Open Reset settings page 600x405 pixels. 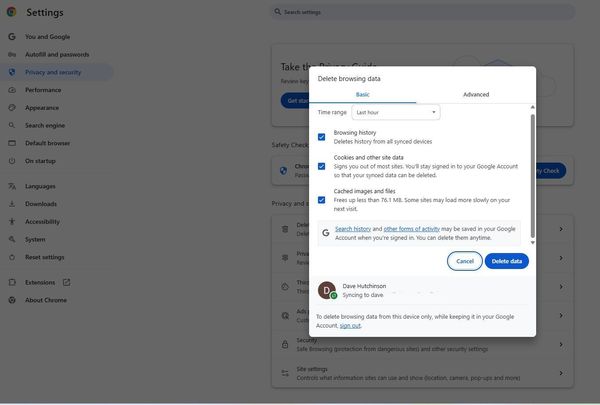click(44, 257)
